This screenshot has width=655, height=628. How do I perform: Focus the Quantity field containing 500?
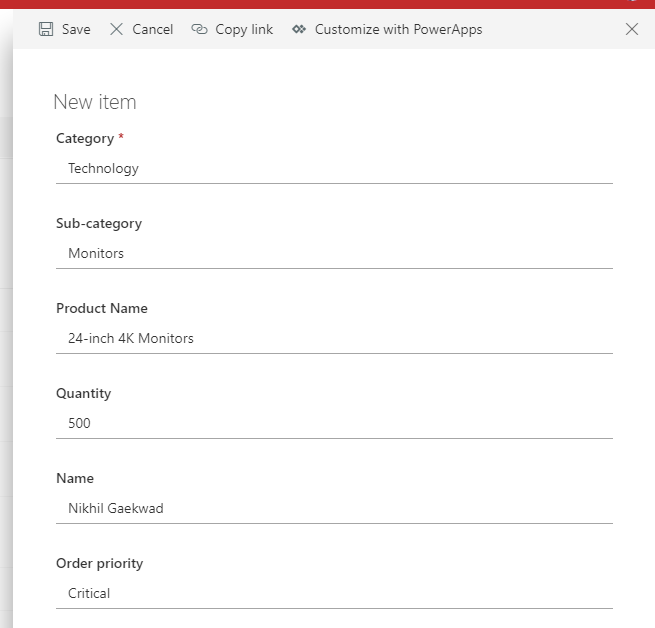[334, 424]
